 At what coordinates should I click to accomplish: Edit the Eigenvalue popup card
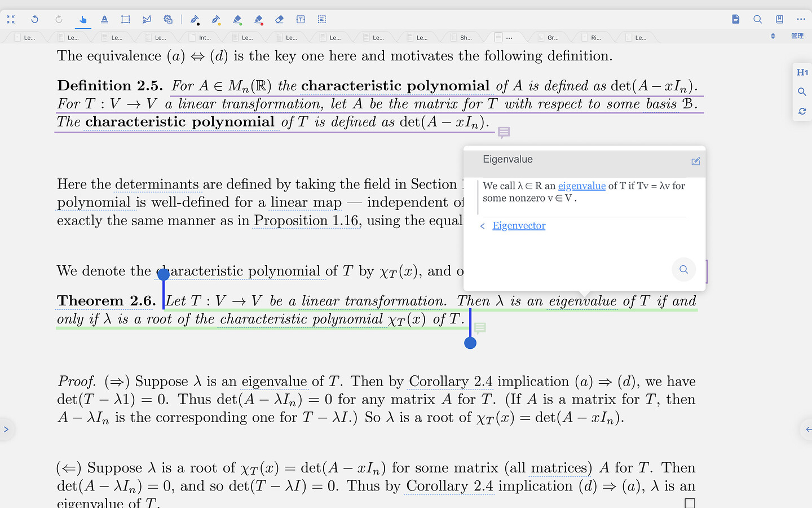tap(696, 161)
